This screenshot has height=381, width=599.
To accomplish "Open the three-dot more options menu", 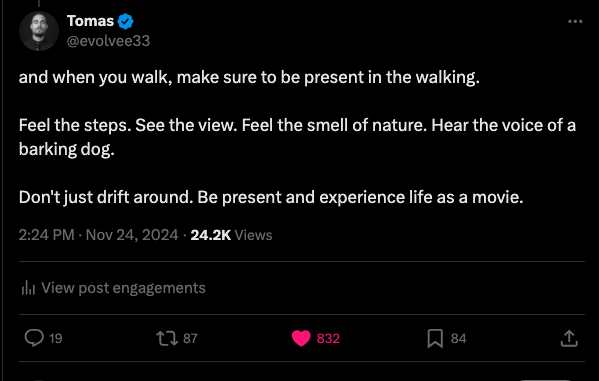I will coord(575,21).
